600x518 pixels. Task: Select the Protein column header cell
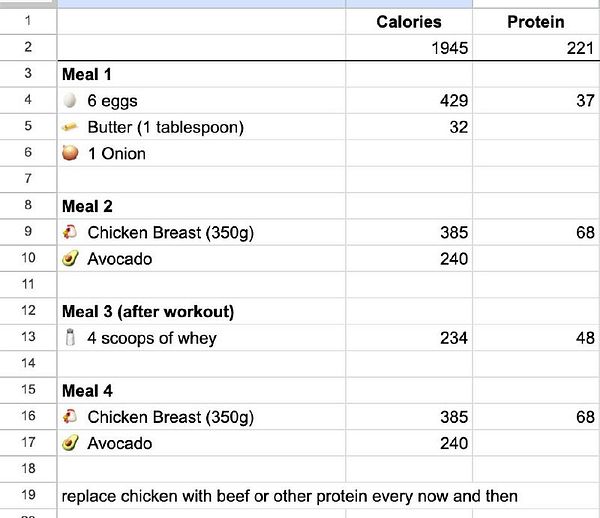535,22
